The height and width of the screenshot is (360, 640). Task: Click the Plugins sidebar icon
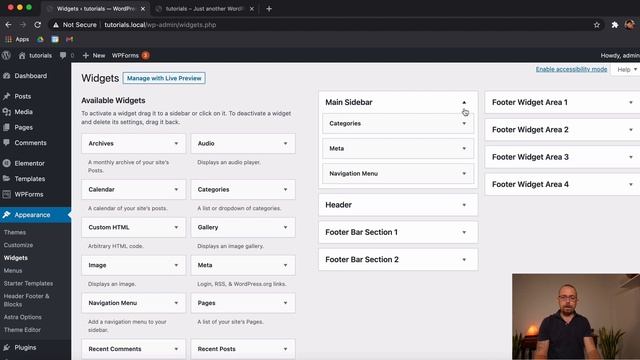point(7,347)
